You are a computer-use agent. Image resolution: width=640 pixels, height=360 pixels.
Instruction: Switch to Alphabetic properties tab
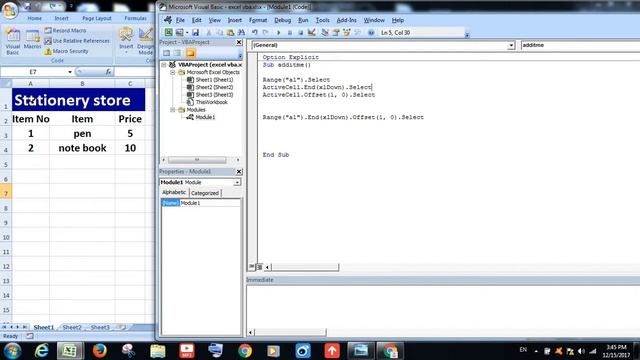point(174,192)
